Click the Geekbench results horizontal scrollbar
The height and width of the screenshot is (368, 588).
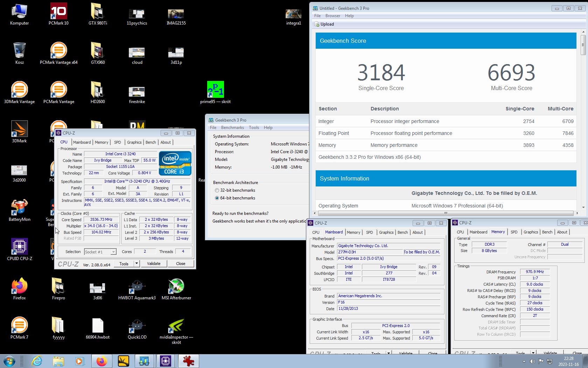[x=446, y=213]
